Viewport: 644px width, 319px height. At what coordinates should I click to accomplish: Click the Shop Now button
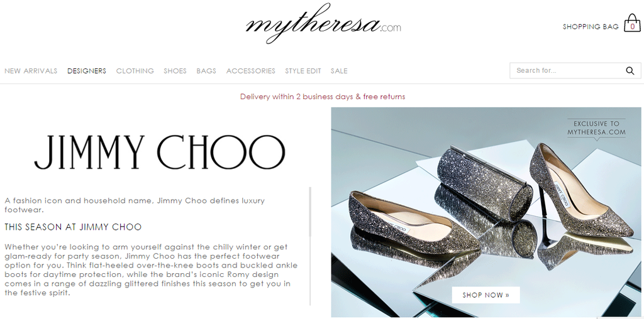point(486,295)
